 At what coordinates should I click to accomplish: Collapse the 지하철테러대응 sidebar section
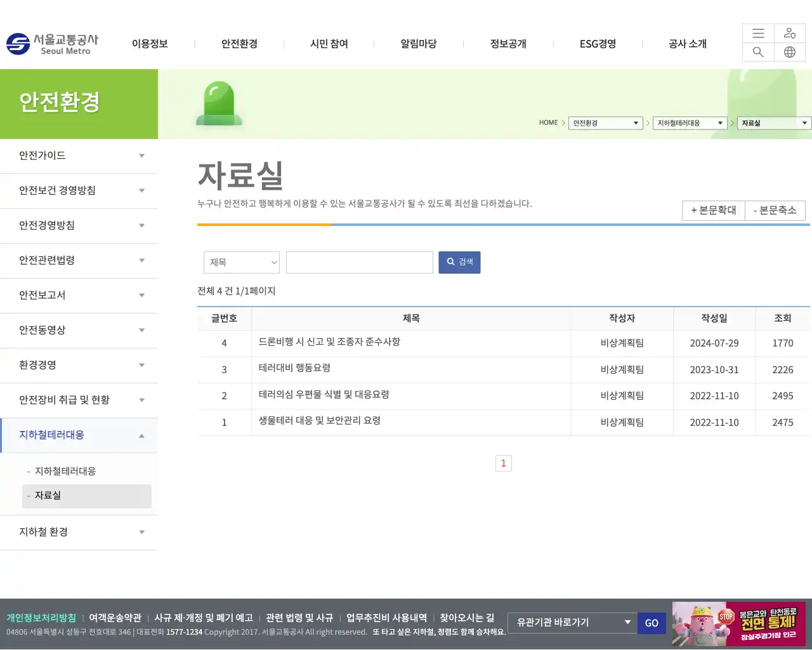click(x=79, y=435)
